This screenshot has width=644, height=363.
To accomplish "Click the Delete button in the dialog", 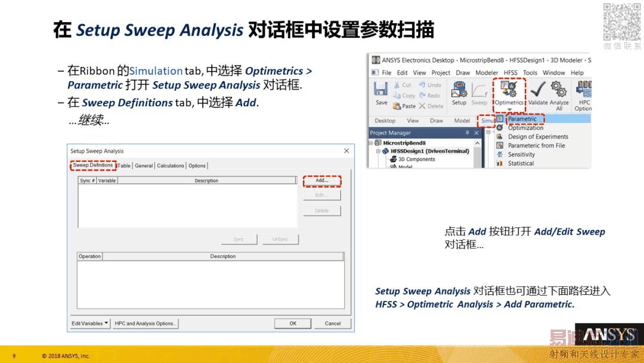I will tap(322, 211).
